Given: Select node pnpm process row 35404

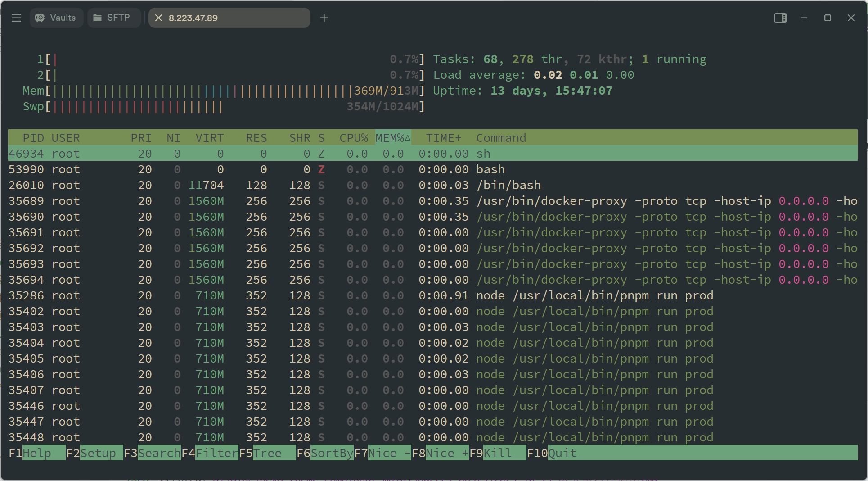Looking at the screenshot, I should pyautogui.click(x=433, y=343).
